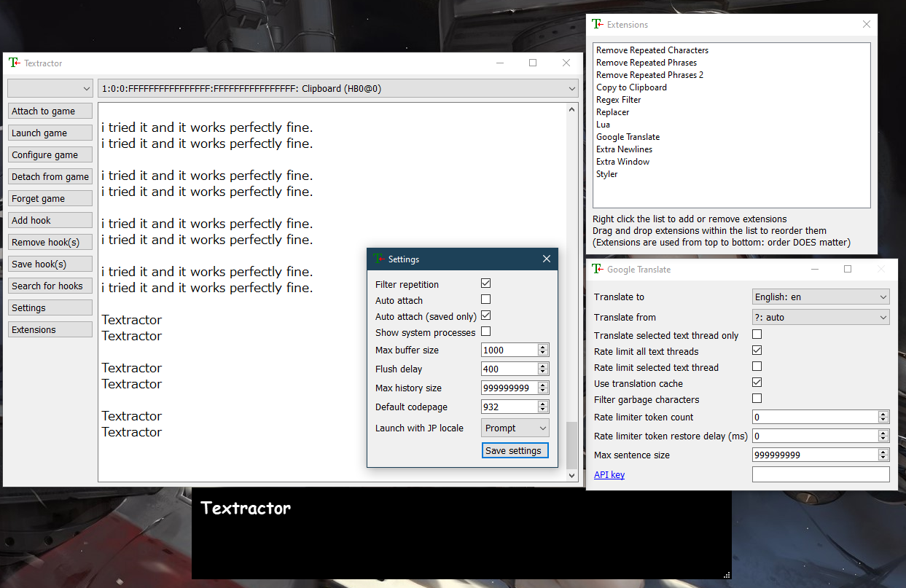Increase Max buffer size value
906x588 pixels.
[543, 347]
